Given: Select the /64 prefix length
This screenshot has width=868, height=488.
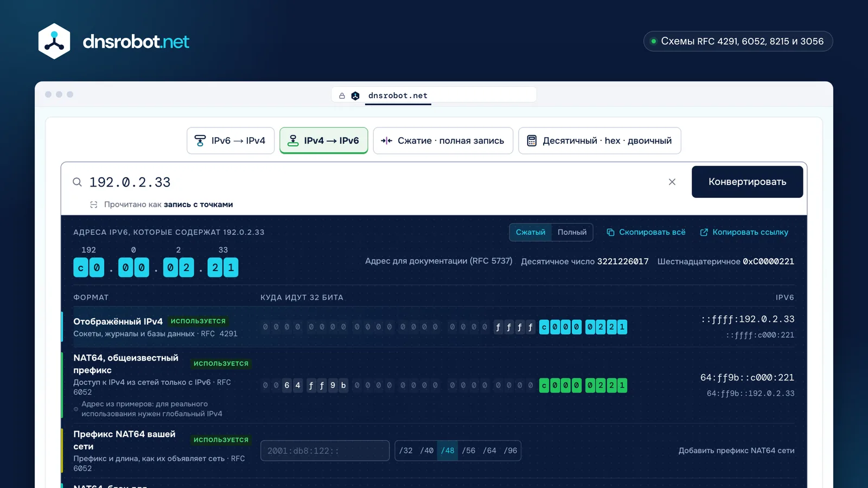Looking at the screenshot, I should (x=489, y=451).
